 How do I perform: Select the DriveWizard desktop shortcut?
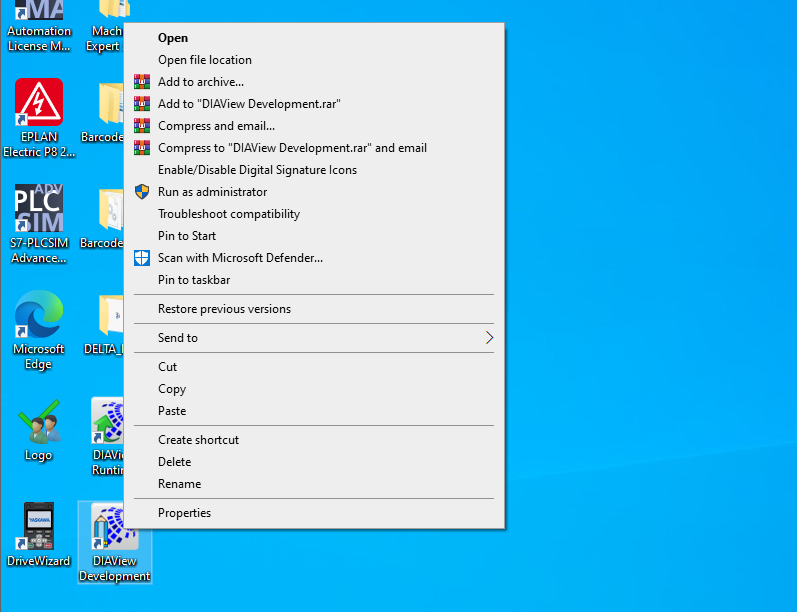39,528
